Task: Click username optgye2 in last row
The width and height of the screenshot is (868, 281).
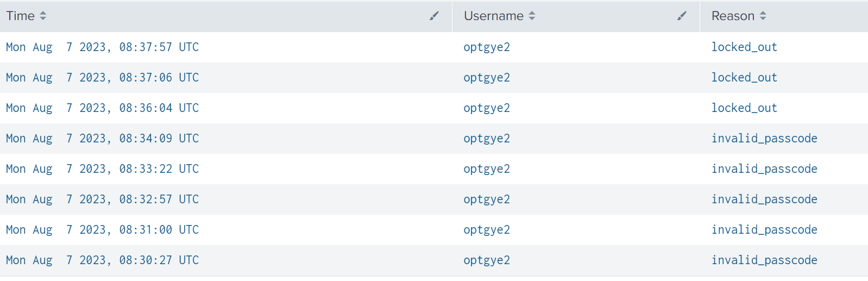Action: click(x=487, y=260)
